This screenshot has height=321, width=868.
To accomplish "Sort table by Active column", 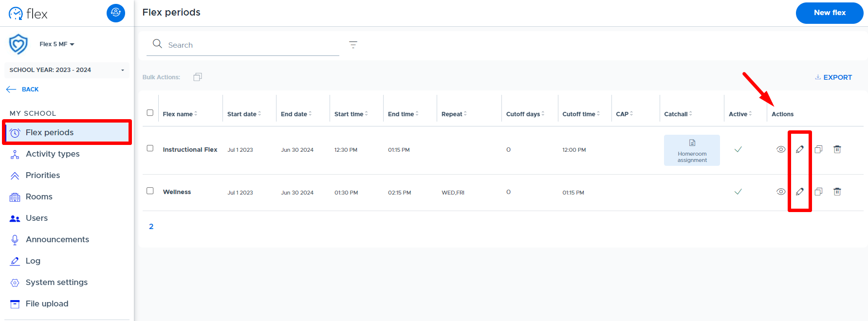I will (x=740, y=114).
